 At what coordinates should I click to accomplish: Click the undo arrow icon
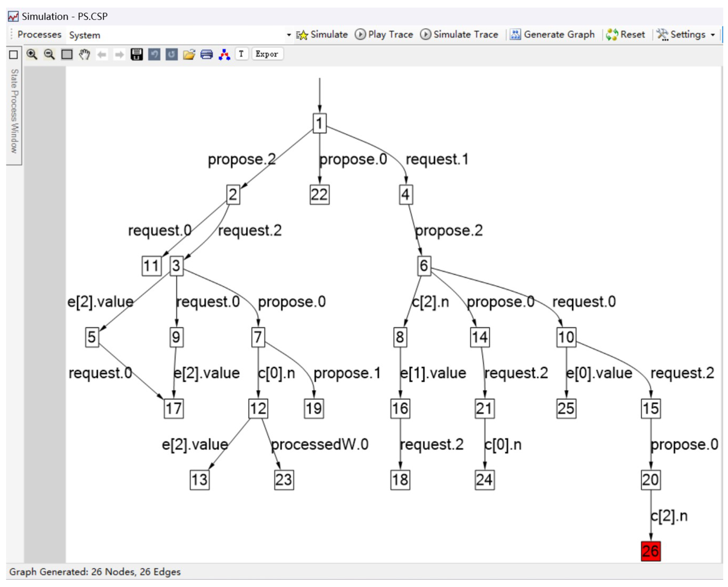154,54
